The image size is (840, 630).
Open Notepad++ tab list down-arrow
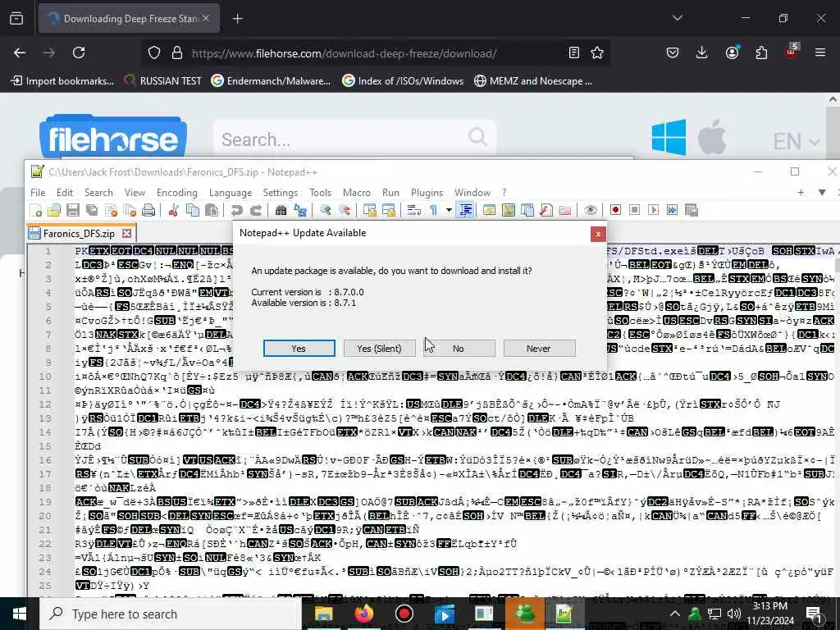point(822,192)
